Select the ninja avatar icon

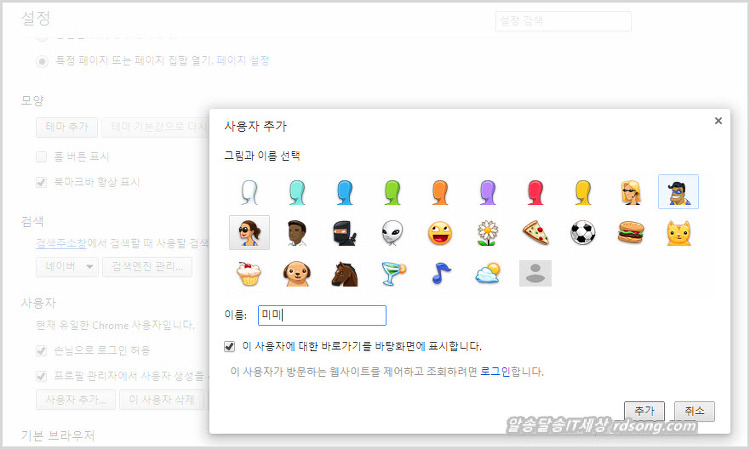click(x=343, y=233)
